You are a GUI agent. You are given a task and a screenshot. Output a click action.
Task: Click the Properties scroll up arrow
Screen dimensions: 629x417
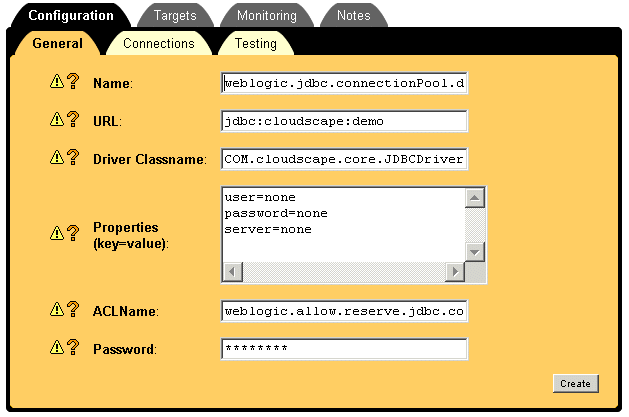click(x=475, y=198)
